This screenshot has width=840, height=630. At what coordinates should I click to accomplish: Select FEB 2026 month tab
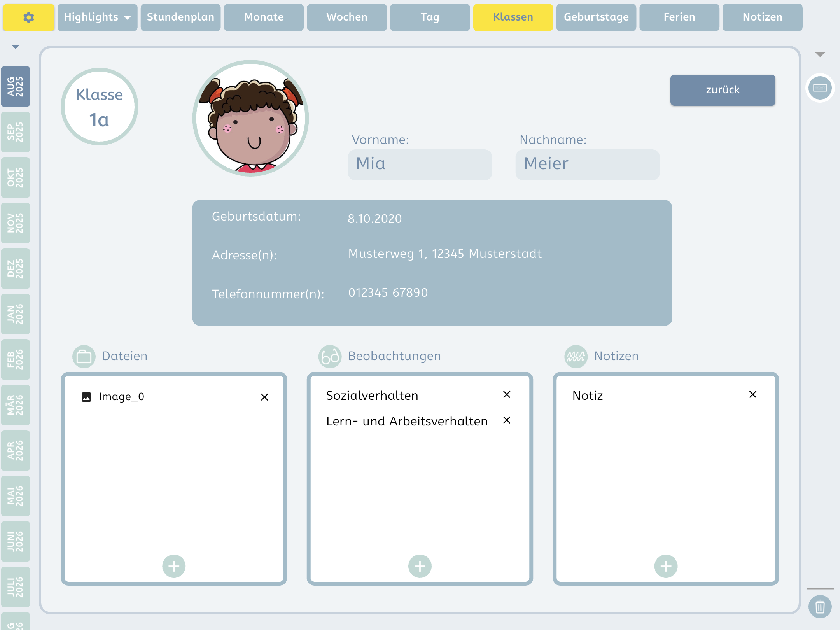[16, 359]
